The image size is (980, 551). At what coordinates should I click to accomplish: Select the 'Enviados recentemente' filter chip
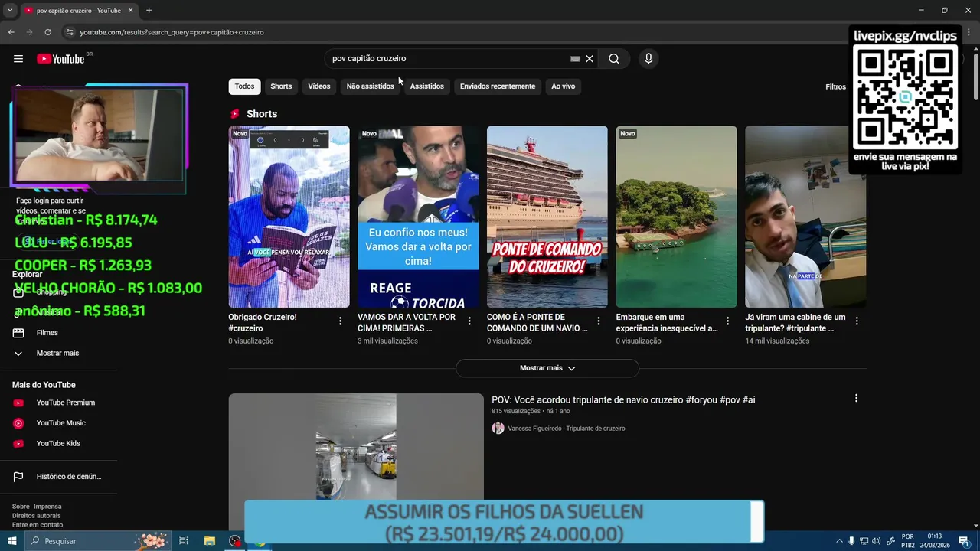point(498,86)
